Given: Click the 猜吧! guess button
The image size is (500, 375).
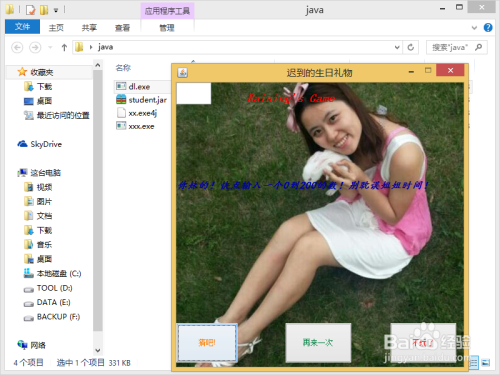Looking at the screenshot, I should 207,342.
